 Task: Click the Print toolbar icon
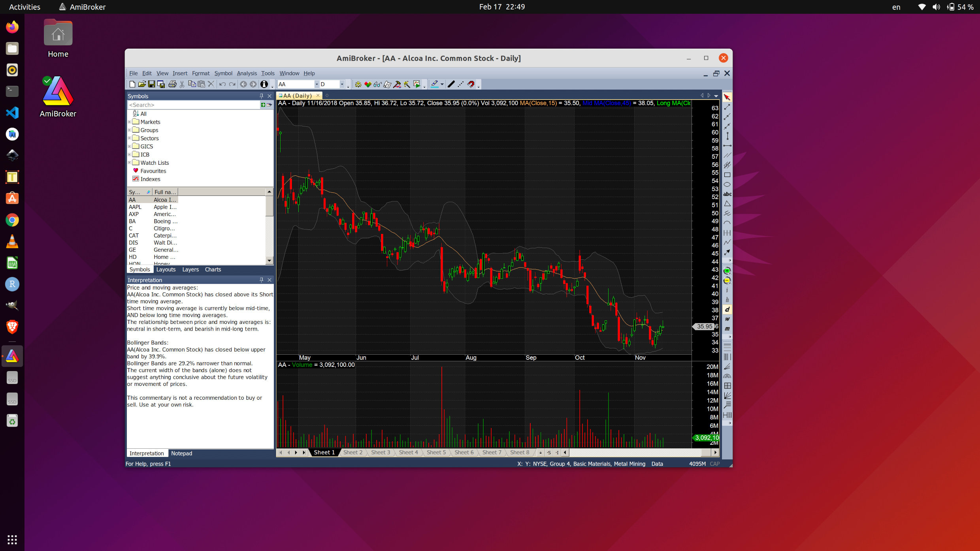pyautogui.click(x=172, y=84)
